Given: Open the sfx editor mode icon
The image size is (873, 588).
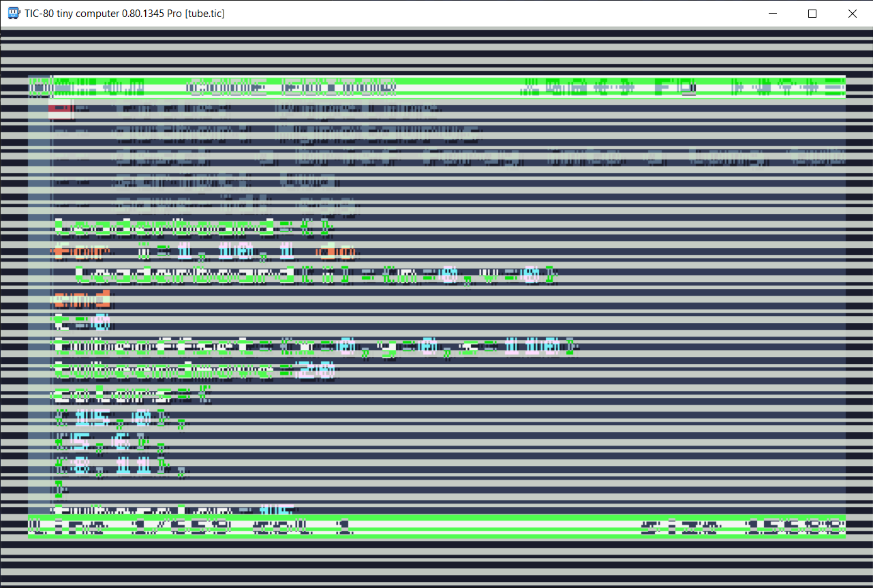Looking at the screenshot, I should point(113,87).
